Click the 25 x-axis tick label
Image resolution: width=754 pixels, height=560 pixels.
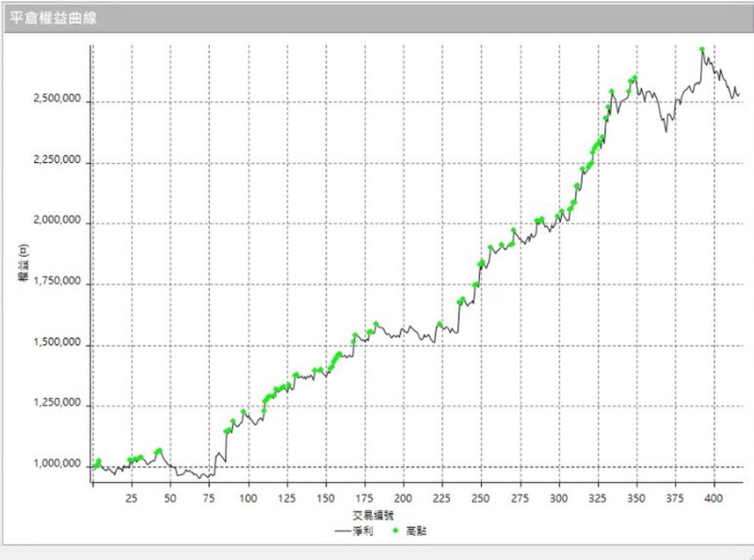click(x=131, y=495)
